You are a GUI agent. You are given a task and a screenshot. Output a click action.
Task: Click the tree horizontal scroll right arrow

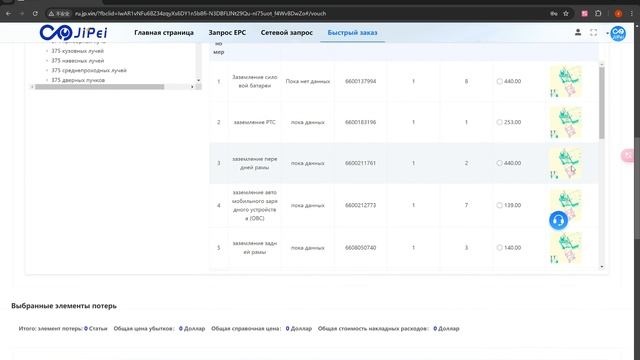coord(192,87)
